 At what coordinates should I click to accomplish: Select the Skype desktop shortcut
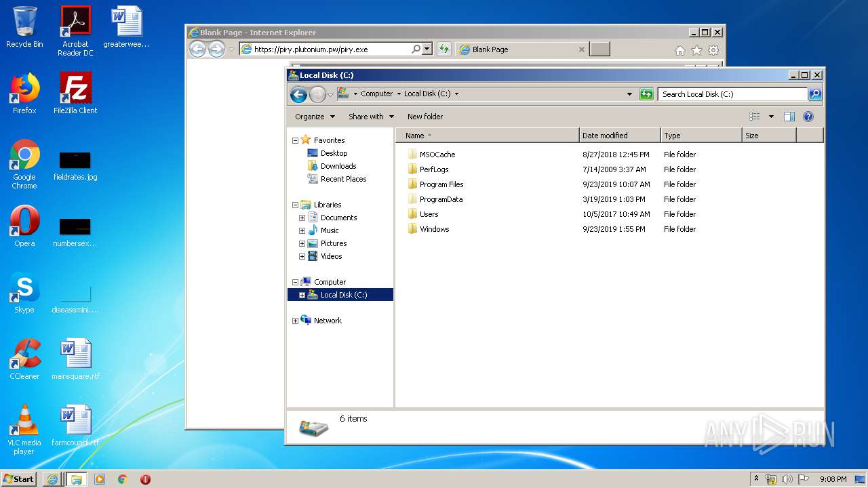coord(24,293)
